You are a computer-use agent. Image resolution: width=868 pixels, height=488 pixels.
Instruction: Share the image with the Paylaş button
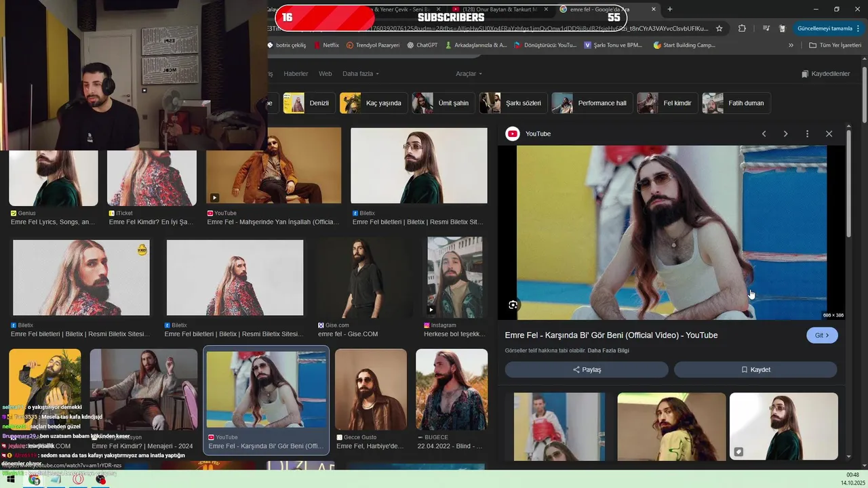587,369
